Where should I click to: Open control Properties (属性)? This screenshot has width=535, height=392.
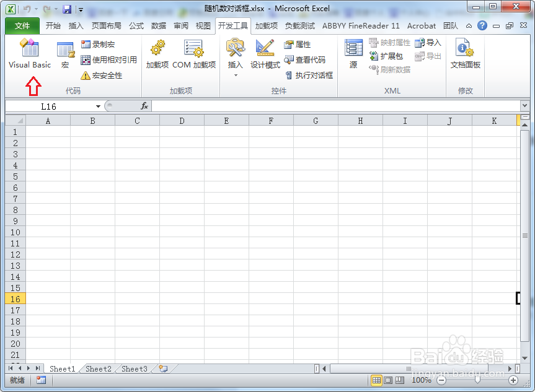pos(297,45)
